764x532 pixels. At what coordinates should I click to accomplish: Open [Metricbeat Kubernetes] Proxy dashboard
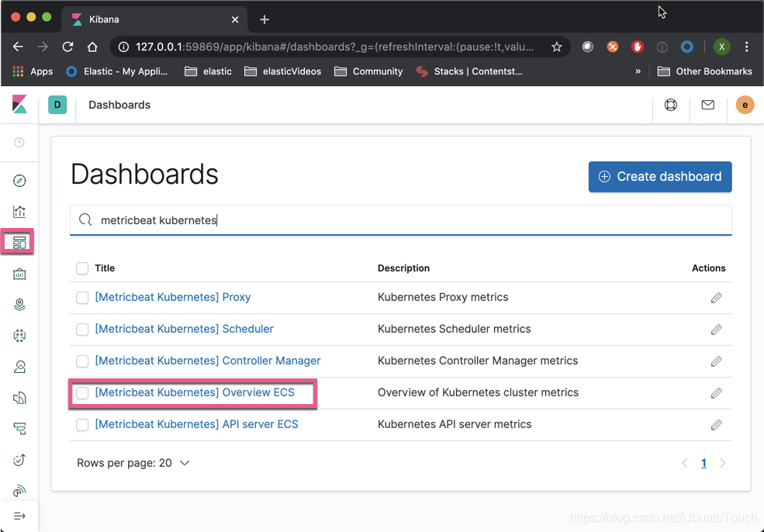pyautogui.click(x=172, y=297)
